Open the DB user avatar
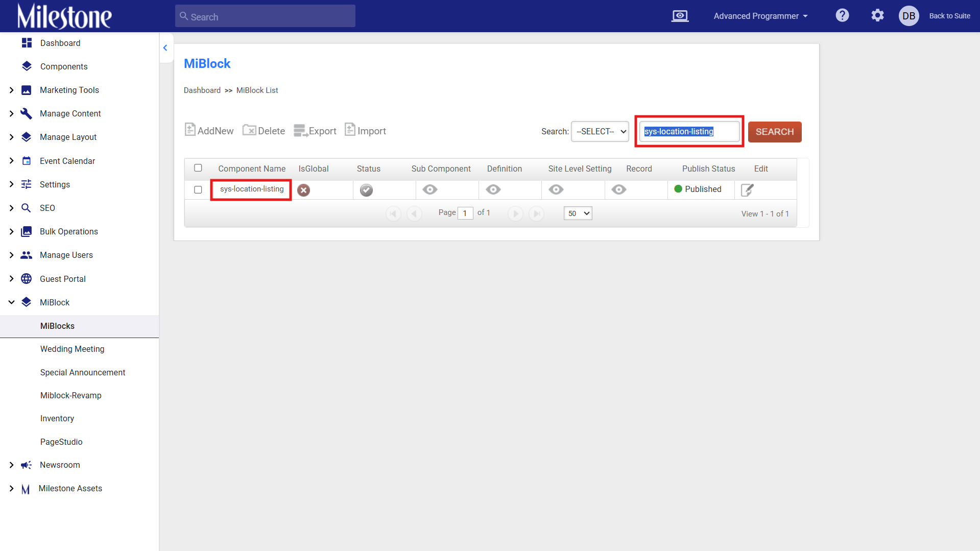980x551 pixels. [909, 16]
